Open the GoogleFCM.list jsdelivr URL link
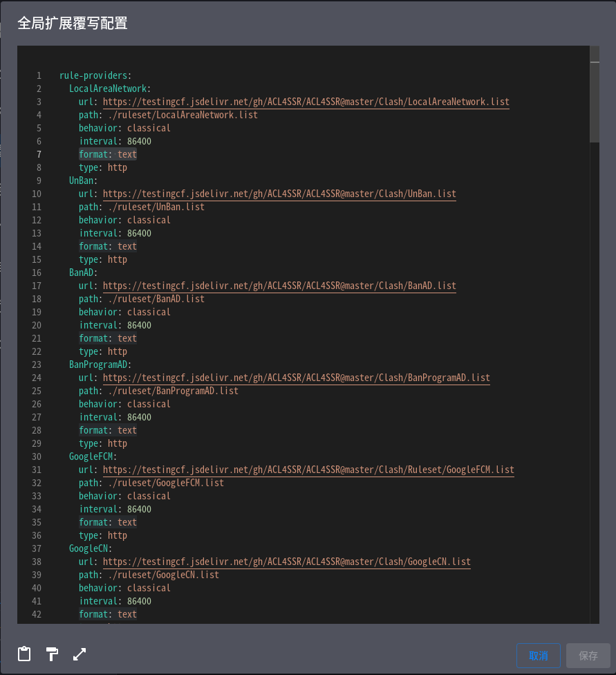This screenshot has height=675, width=616. coord(308,470)
